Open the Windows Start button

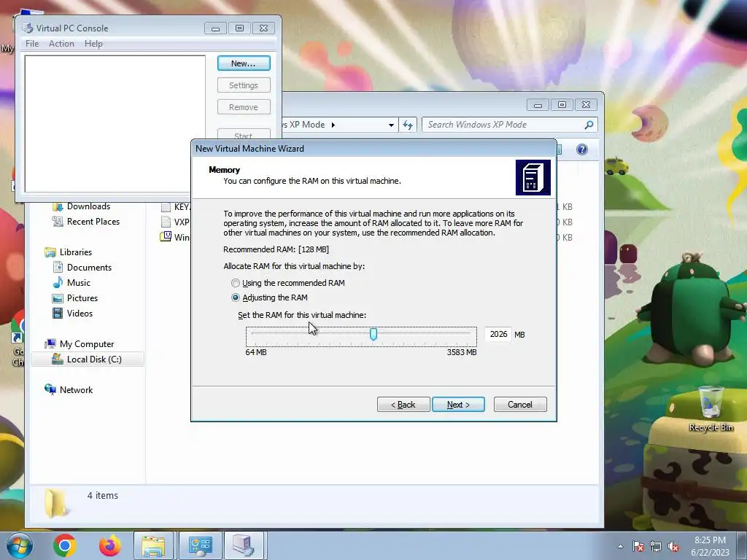[19, 545]
